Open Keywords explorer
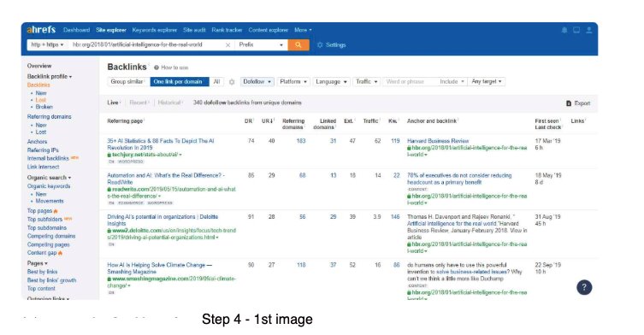The height and width of the screenshot is (335, 644). click(x=155, y=30)
